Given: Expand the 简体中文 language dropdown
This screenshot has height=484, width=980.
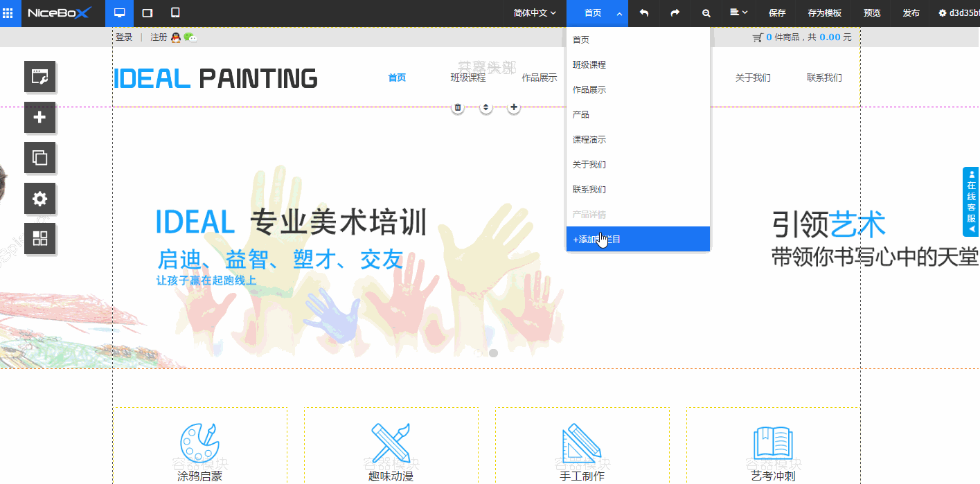Looking at the screenshot, I should click(x=535, y=13).
